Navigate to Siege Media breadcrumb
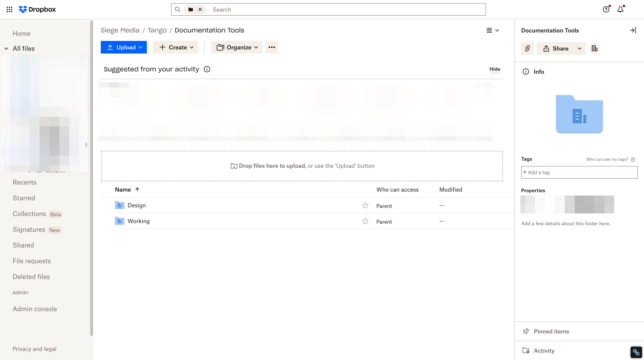 (120, 30)
